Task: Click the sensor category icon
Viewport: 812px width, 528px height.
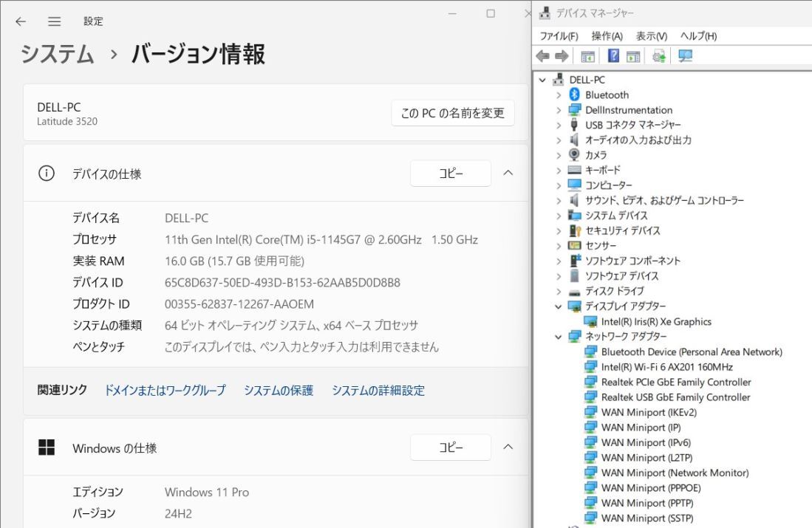Action: point(575,245)
